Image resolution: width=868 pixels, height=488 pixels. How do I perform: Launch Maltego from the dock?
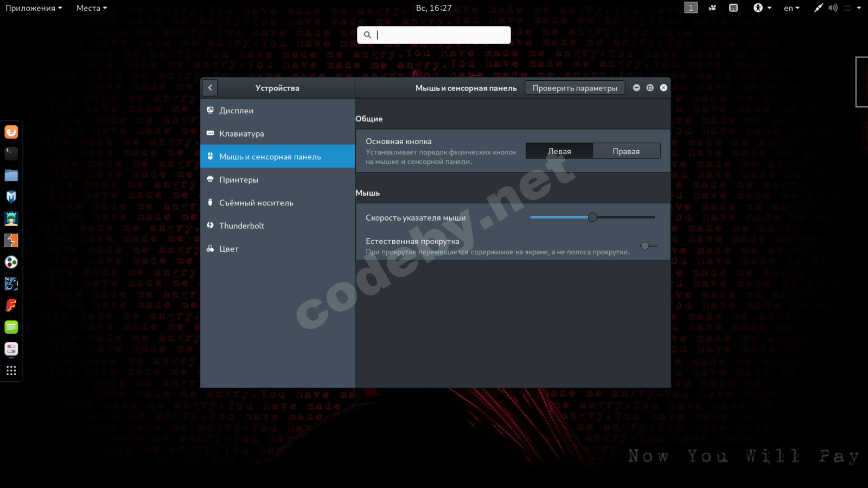pyautogui.click(x=11, y=262)
